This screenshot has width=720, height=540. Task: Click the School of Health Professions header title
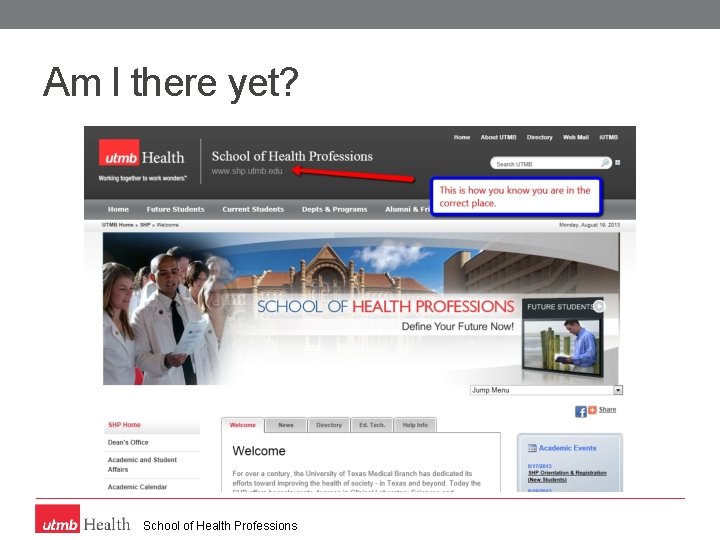coord(292,156)
